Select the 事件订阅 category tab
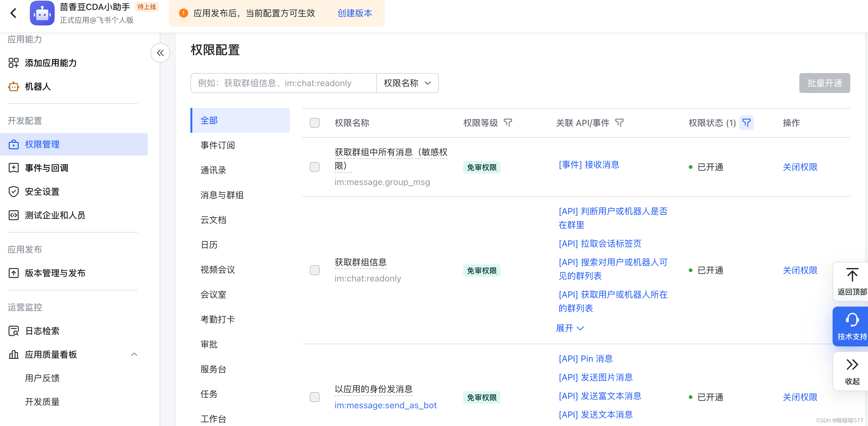The height and width of the screenshot is (426, 868). 217,146
